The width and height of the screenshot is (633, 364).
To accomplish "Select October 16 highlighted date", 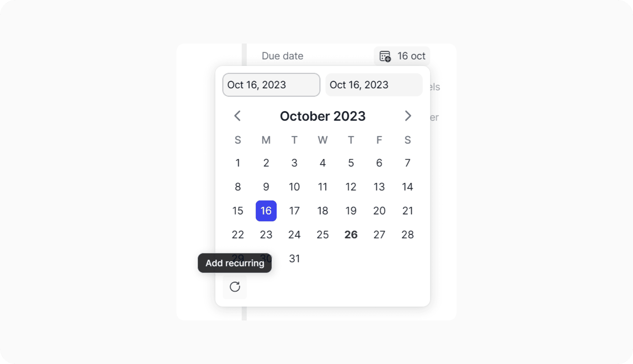I will [266, 210].
